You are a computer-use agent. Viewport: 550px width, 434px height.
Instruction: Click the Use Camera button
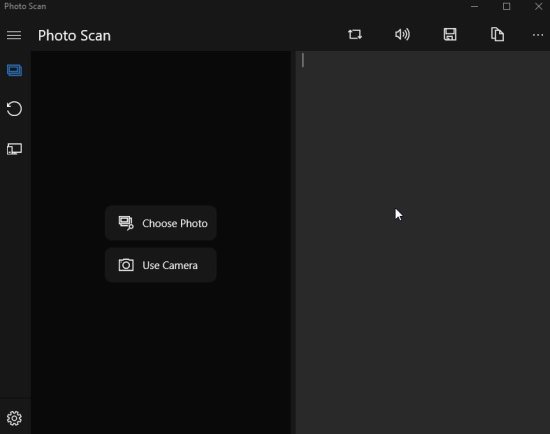(161, 265)
